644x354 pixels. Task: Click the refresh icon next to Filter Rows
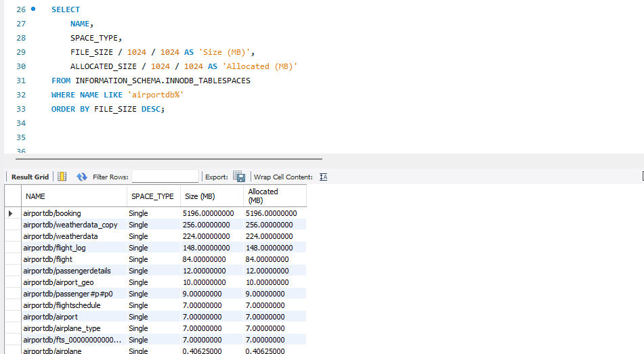pyautogui.click(x=82, y=177)
